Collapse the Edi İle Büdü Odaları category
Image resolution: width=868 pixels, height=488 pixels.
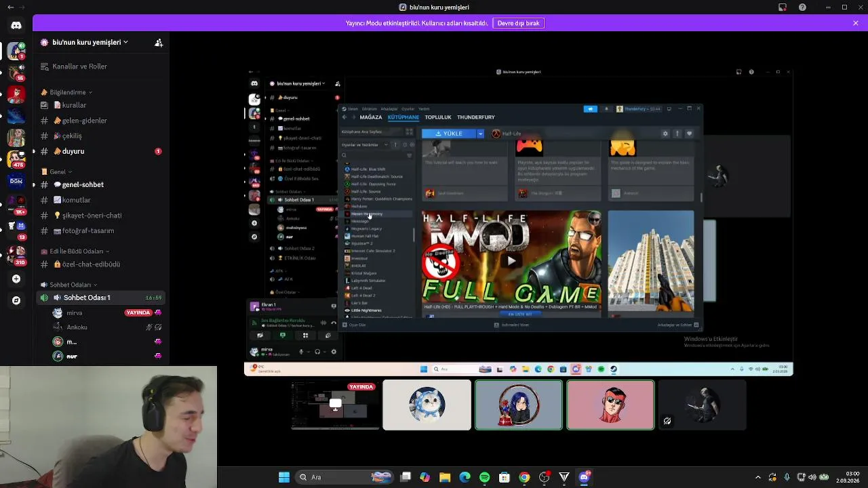75,251
